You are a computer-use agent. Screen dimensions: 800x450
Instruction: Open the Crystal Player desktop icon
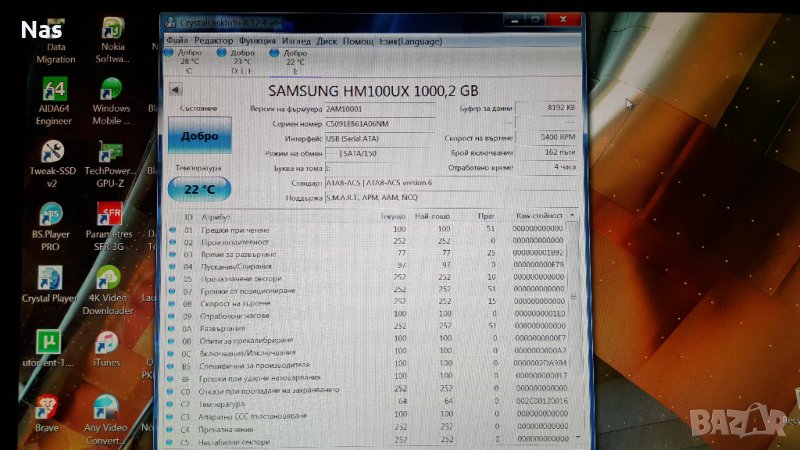(50, 279)
